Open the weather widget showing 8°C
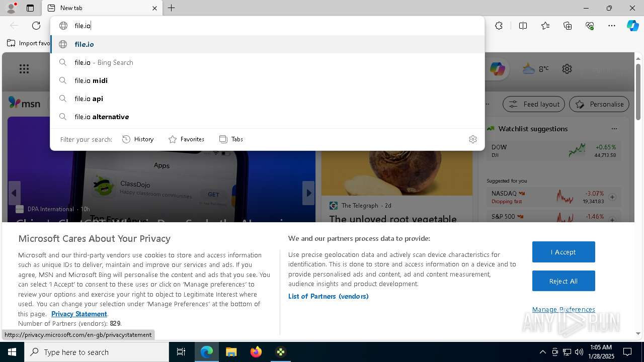Screen dimensions: 644x362 [535, 69]
